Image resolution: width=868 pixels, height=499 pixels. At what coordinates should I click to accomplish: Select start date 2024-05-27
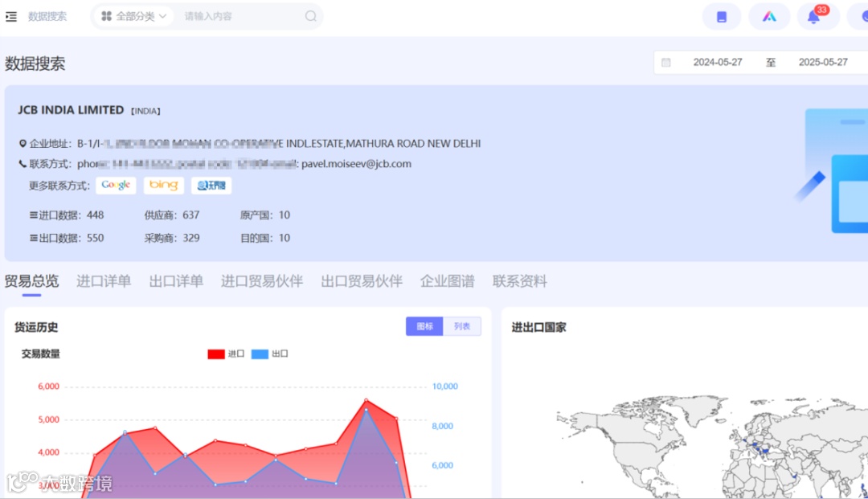pos(718,63)
